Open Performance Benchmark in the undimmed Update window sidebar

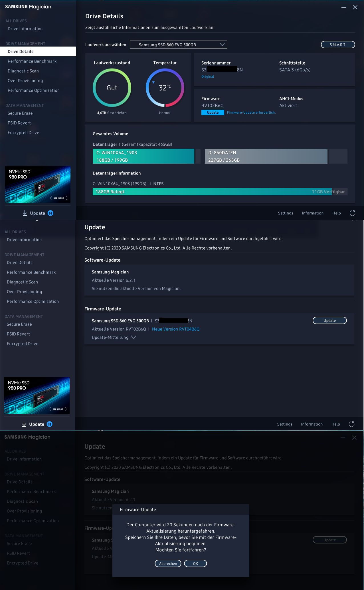[31, 272]
